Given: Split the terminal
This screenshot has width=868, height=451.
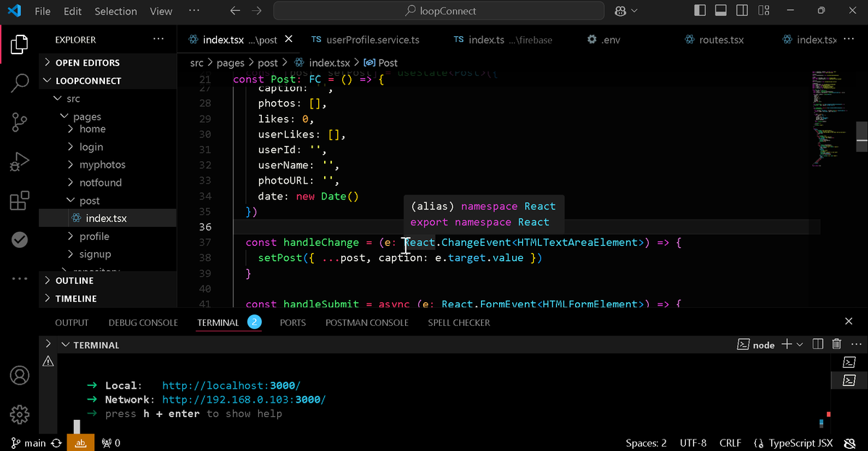Looking at the screenshot, I should click(x=818, y=345).
